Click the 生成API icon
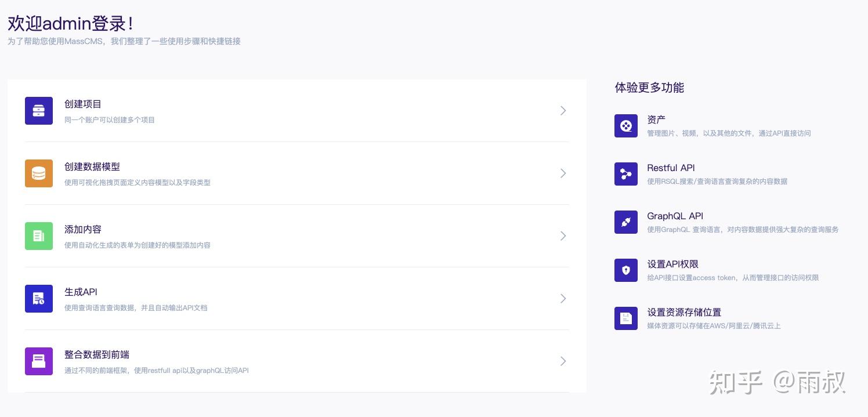The width and height of the screenshot is (868, 417). click(39, 299)
